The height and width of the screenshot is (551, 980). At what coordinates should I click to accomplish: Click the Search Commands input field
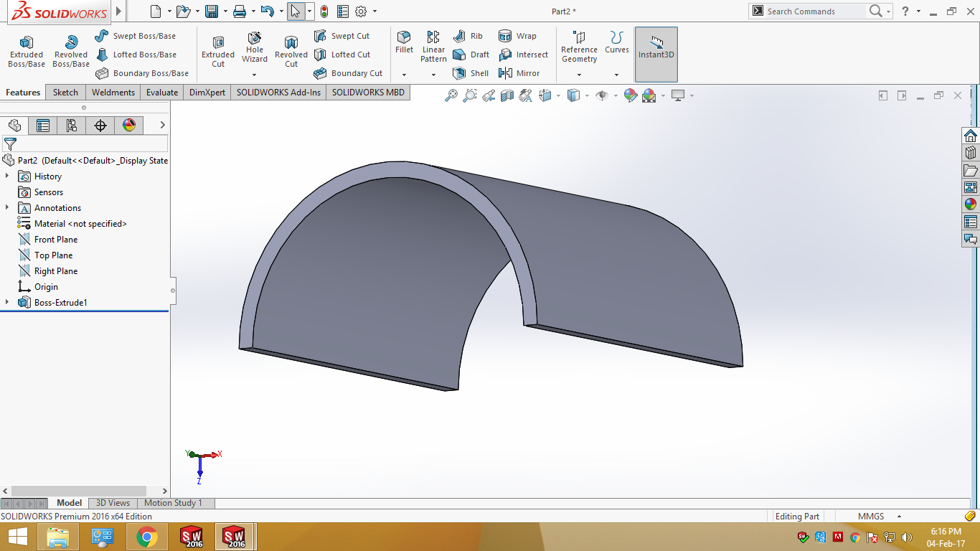[815, 11]
